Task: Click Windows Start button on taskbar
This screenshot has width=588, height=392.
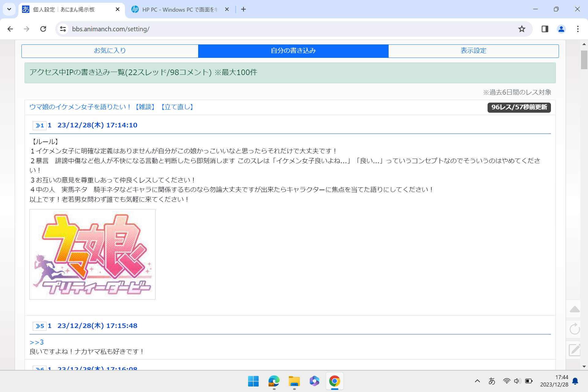Action: [x=253, y=381]
